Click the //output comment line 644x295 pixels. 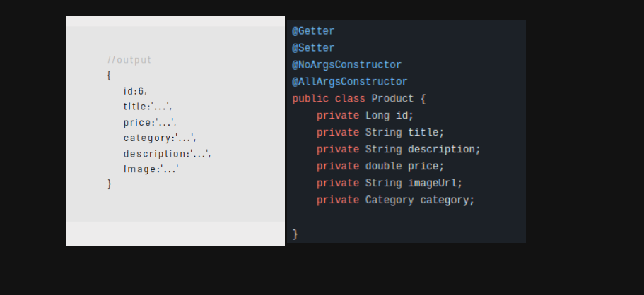pos(129,60)
